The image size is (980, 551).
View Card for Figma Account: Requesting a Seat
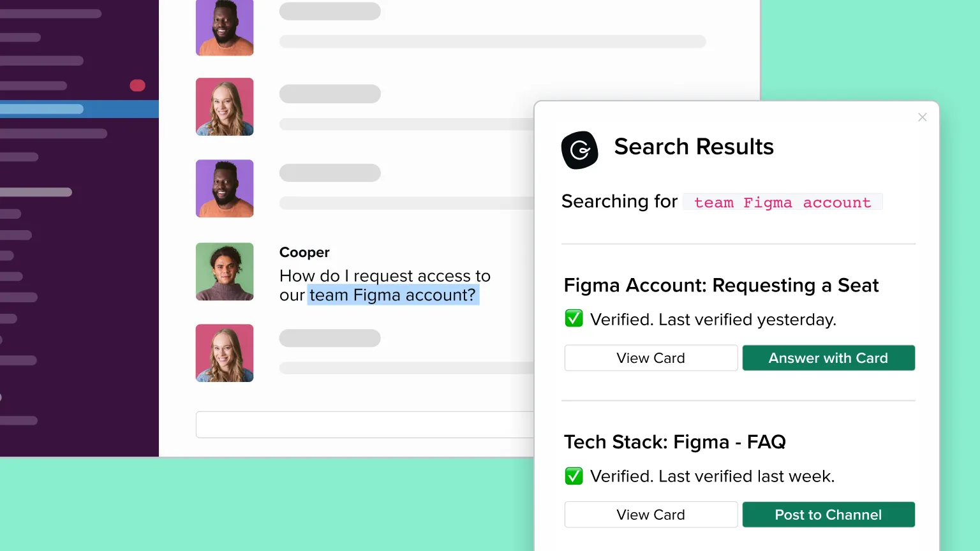point(650,358)
